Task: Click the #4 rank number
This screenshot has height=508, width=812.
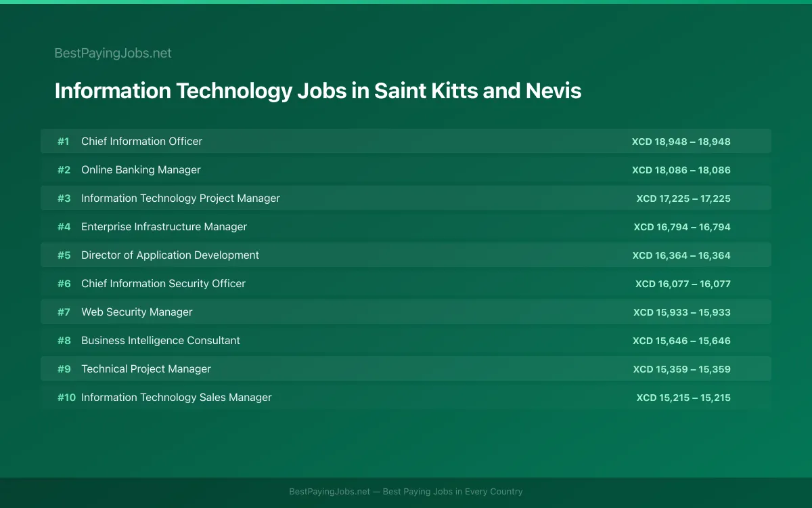Action: [x=64, y=226]
